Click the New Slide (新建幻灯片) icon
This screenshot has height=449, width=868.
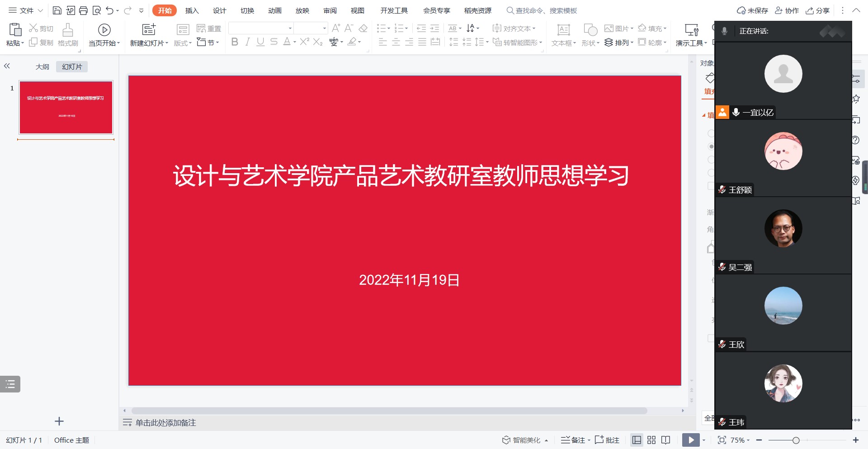click(149, 30)
